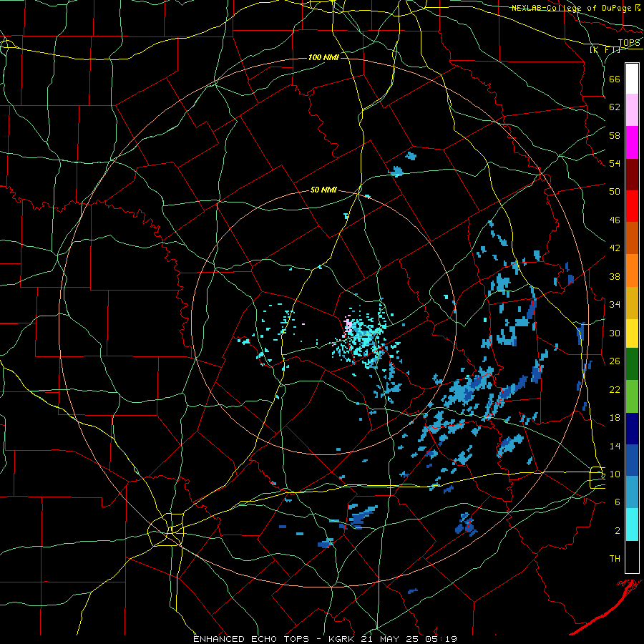Select the dark green legend swatch
The height and width of the screenshot is (644, 644).
pos(632,364)
